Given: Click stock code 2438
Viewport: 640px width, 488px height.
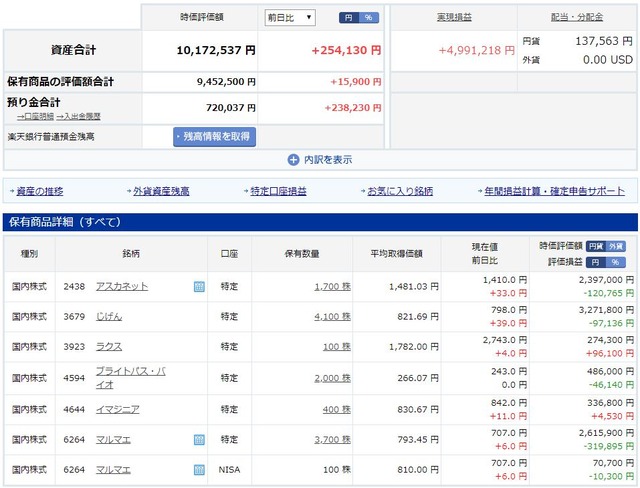Looking at the screenshot, I should [74, 286].
